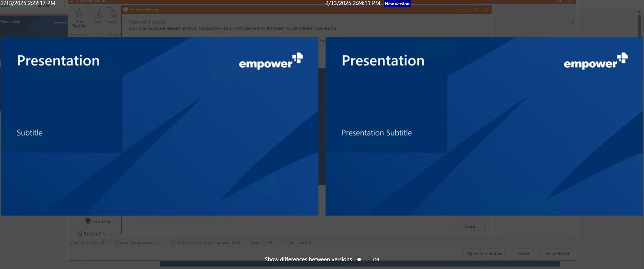644x269 pixels.
Task: Click the Keep Master button
Action: (x=557, y=254)
